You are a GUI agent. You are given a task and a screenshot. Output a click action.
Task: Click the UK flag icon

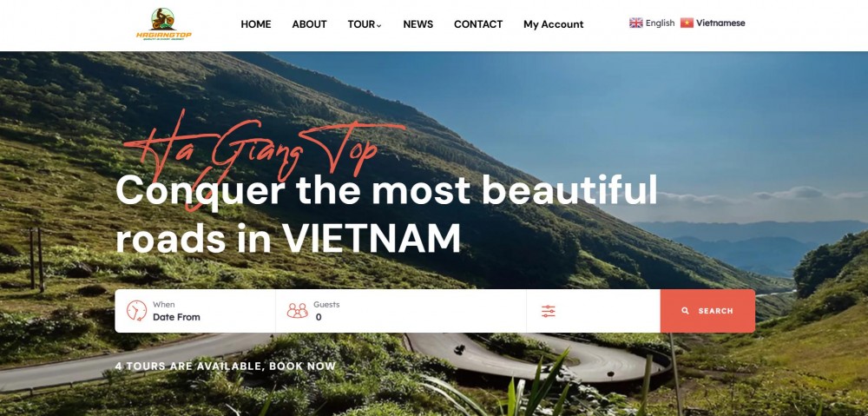click(x=636, y=23)
